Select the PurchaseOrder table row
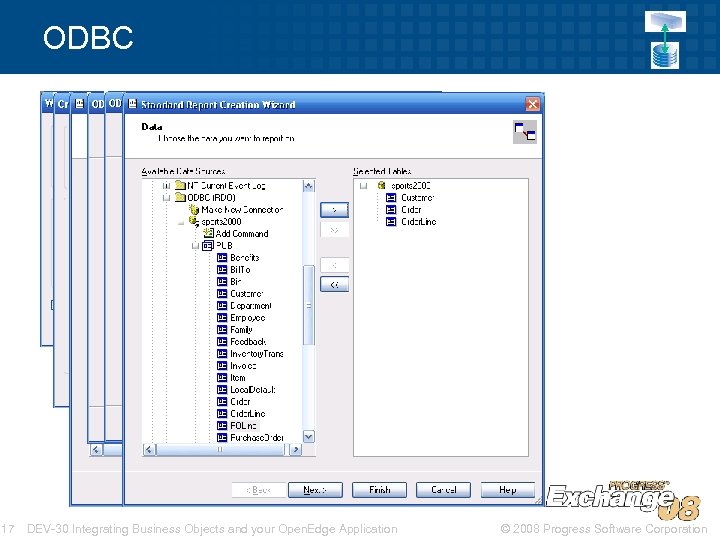Image resolution: width=720 pixels, height=540 pixels. [250, 438]
